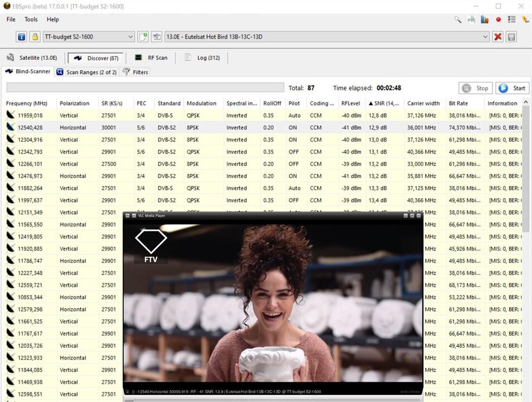The height and width of the screenshot is (402, 532).
Task: Open the statistics bar-chart icon
Action: (485, 20)
